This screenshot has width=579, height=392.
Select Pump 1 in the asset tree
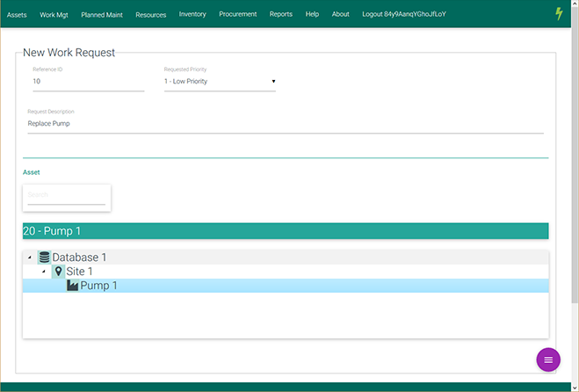pyautogui.click(x=98, y=286)
